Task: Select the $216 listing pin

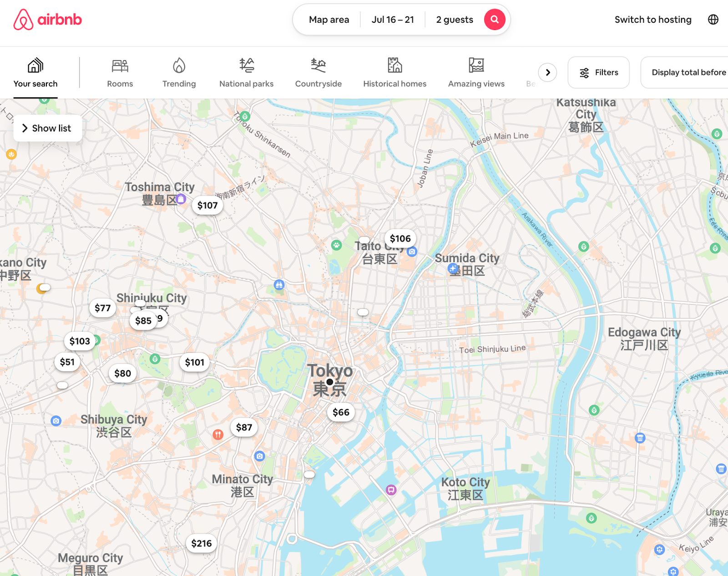Action: pos(202,544)
